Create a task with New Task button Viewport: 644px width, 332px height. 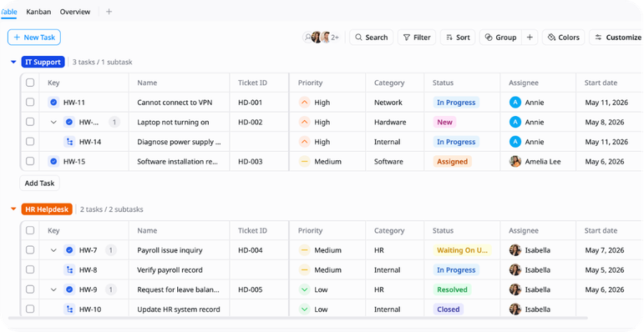(x=34, y=38)
